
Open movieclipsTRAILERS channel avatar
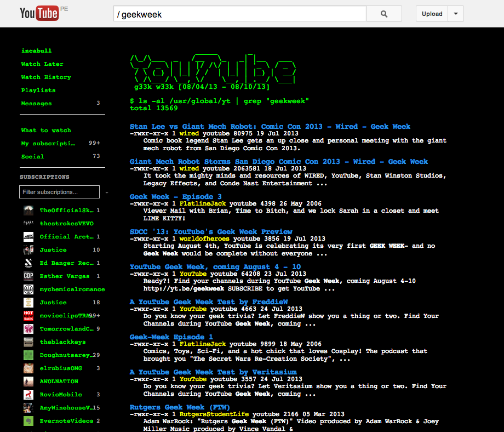(x=28, y=316)
